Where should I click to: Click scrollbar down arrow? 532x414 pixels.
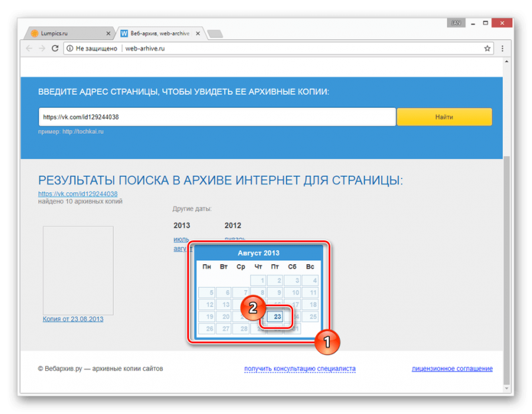click(x=506, y=388)
